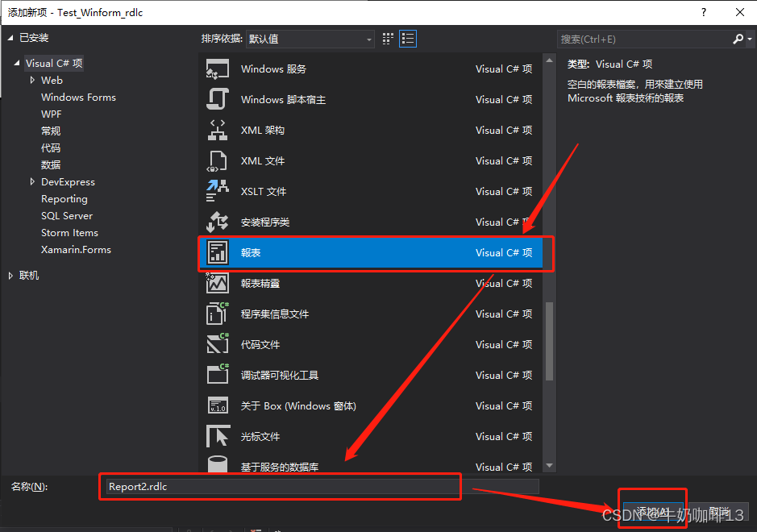Select the 基于服务的数据库 database icon

pos(217,464)
